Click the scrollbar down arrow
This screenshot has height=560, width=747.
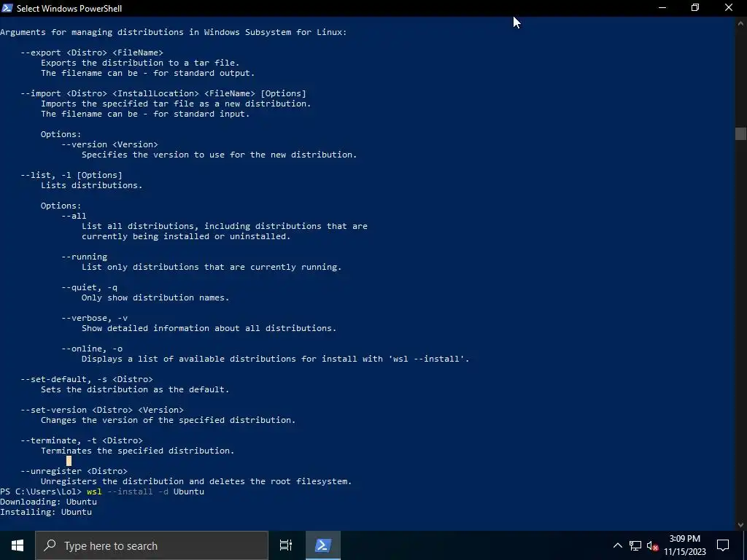tap(740, 525)
